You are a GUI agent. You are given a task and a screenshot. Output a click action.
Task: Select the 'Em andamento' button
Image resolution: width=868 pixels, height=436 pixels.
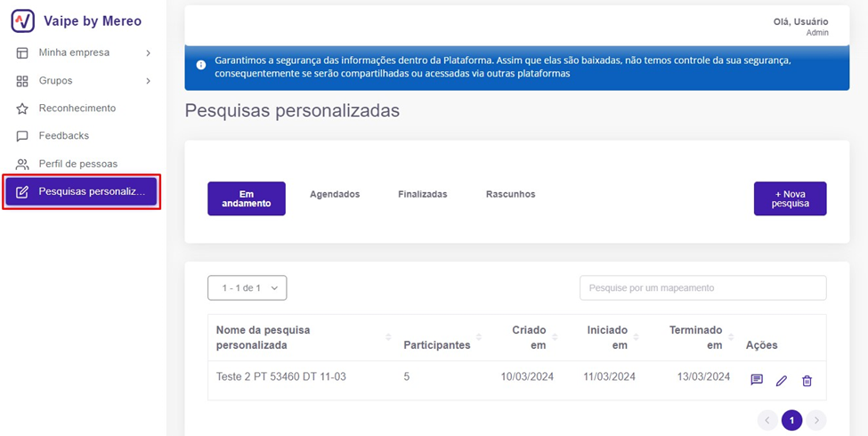[247, 198]
